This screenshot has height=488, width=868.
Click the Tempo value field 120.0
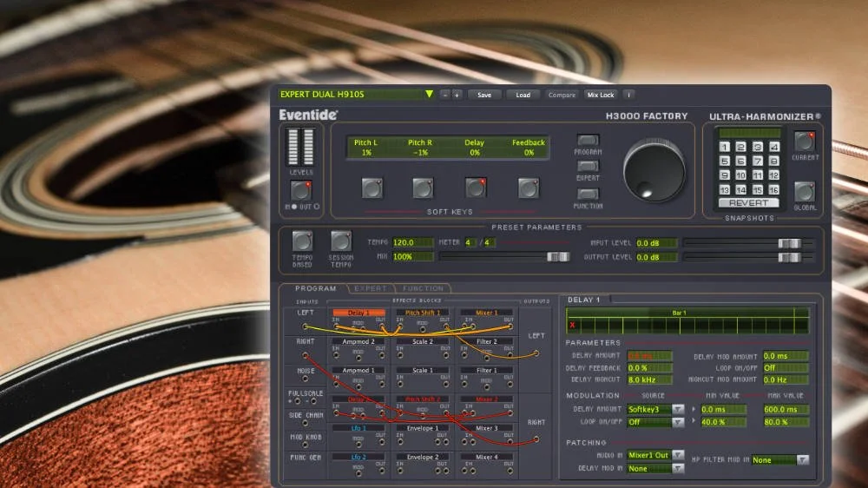point(412,242)
